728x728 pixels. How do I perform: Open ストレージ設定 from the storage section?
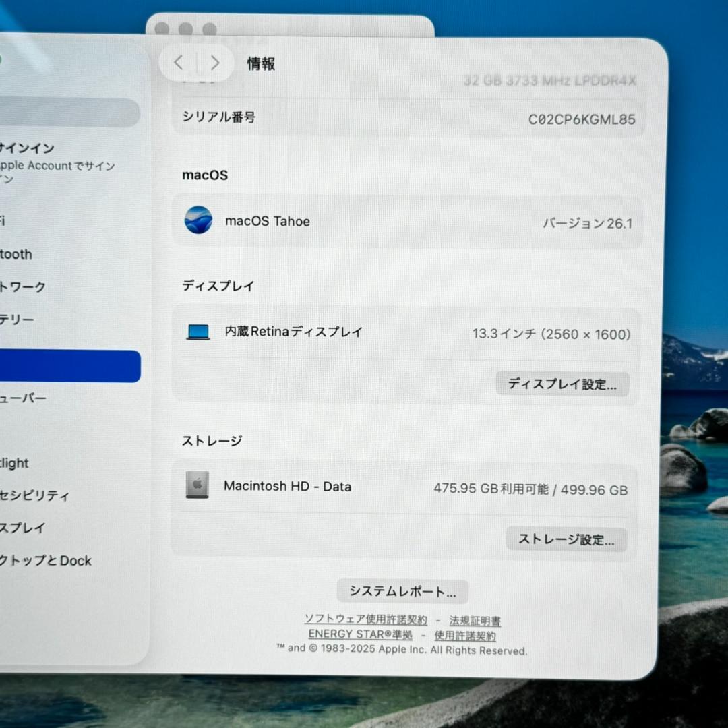[x=566, y=539]
